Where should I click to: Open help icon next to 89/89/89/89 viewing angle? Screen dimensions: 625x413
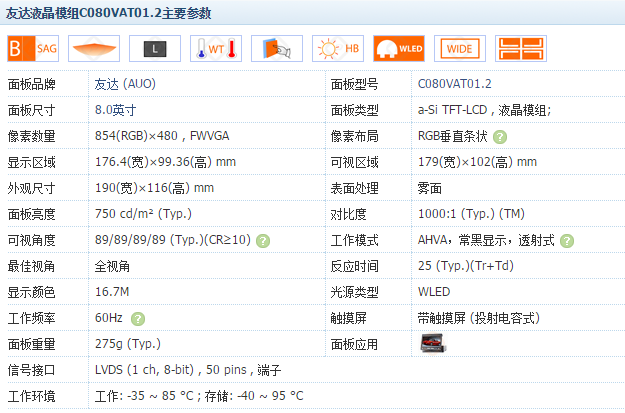(x=263, y=241)
